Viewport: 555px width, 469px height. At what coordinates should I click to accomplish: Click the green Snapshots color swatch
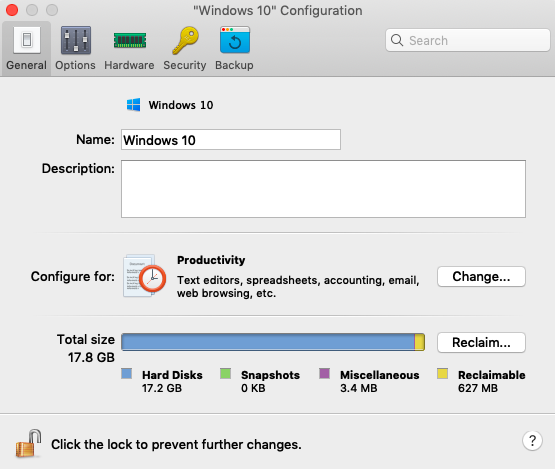pyautogui.click(x=225, y=373)
